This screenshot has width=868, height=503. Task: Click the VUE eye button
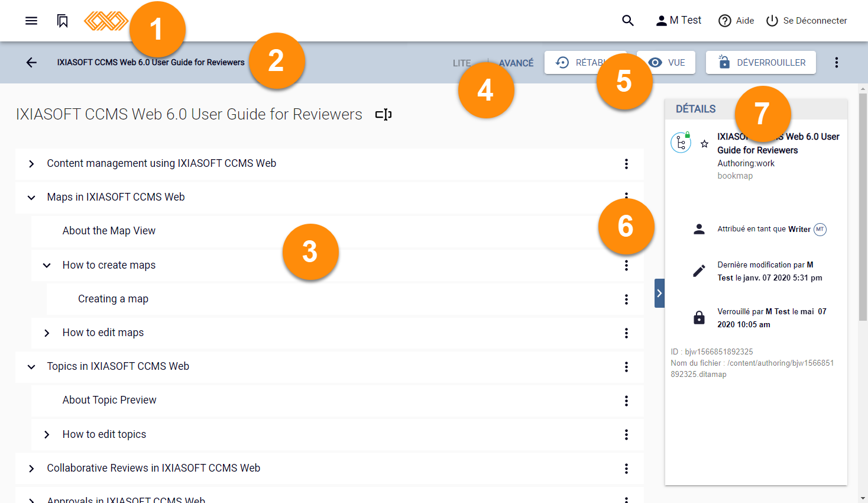coord(666,62)
